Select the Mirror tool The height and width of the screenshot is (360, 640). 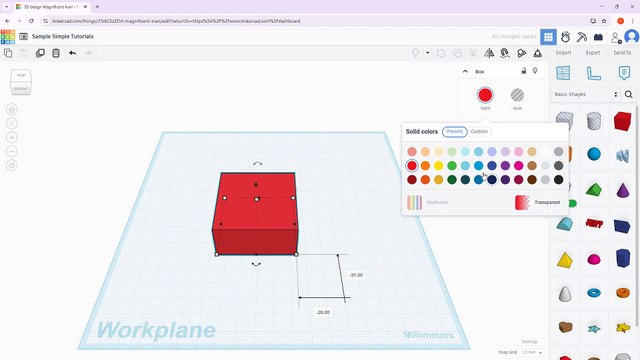click(x=489, y=53)
